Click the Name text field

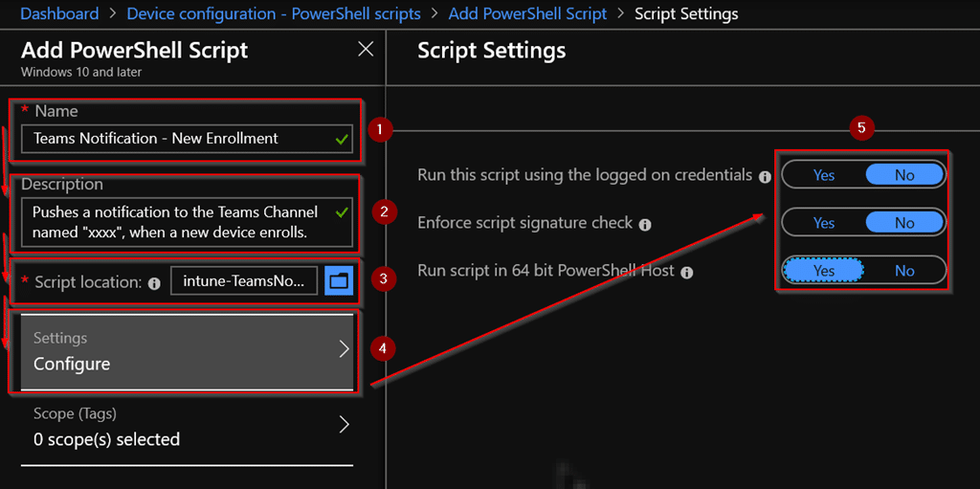point(187,139)
